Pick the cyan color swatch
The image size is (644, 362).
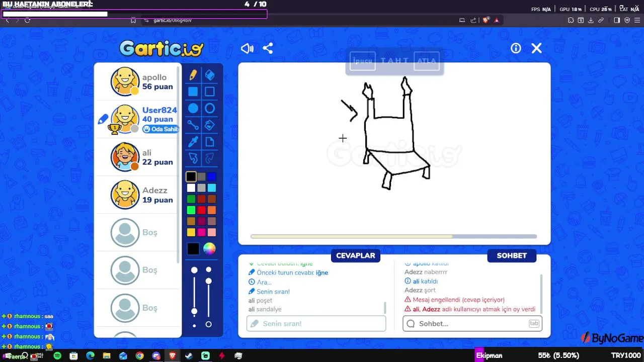click(x=212, y=188)
